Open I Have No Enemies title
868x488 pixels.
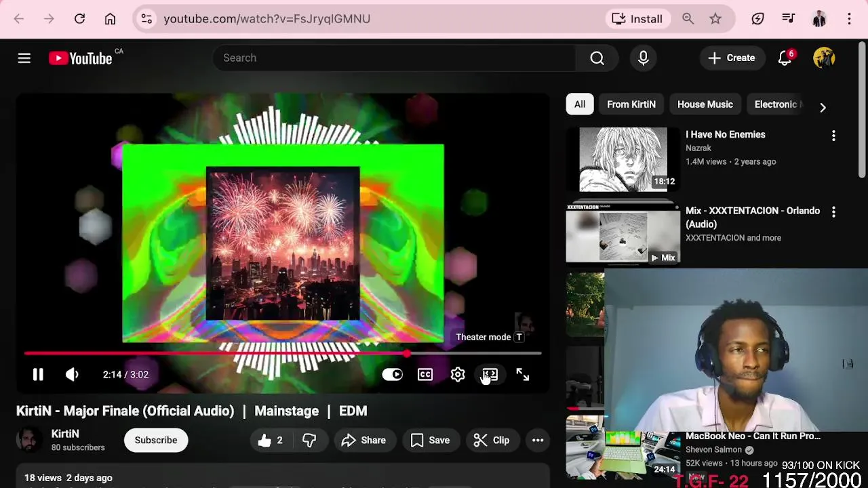tap(726, 134)
